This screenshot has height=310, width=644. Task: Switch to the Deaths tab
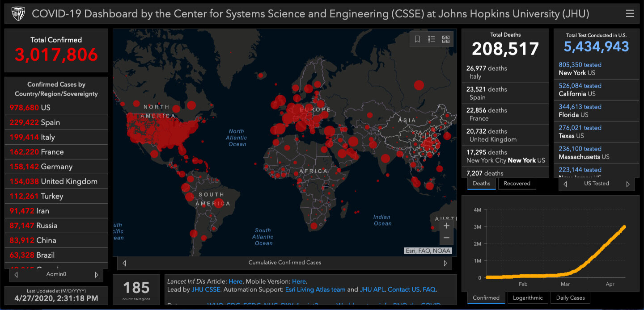pos(482,184)
